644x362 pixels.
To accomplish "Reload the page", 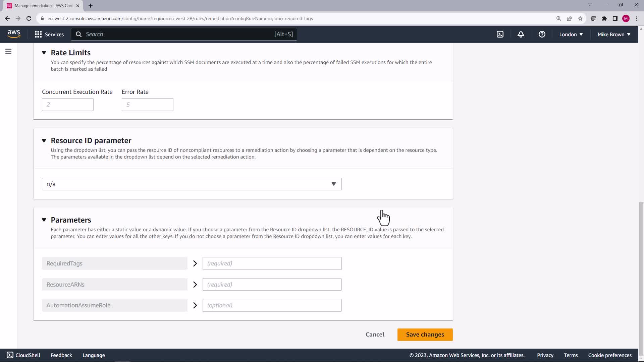I will click(29, 18).
